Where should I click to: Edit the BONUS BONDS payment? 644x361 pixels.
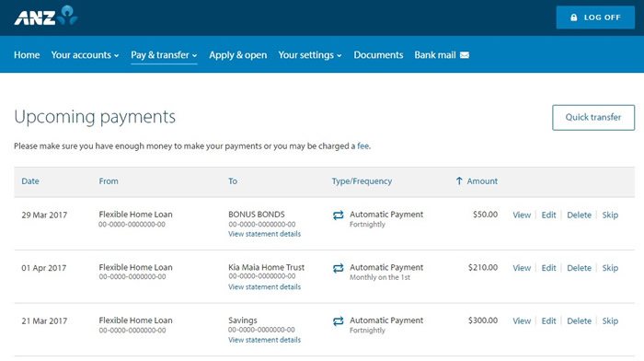tap(548, 215)
